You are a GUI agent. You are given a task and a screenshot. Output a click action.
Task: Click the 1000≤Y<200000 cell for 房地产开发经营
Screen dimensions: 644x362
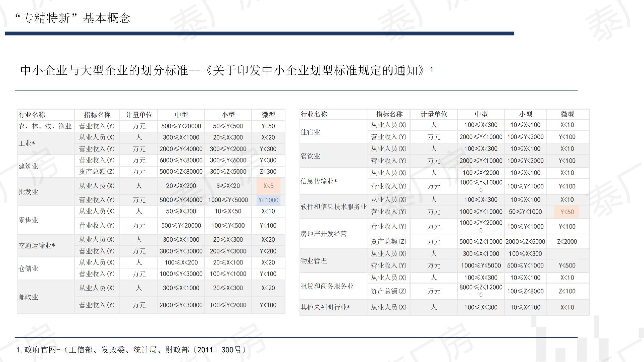click(x=481, y=227)
